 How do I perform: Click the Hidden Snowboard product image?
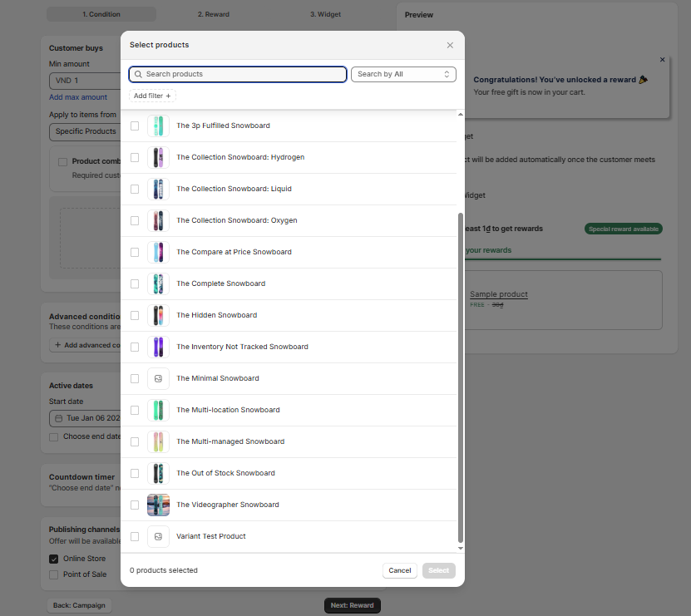[x=158, y=315]
